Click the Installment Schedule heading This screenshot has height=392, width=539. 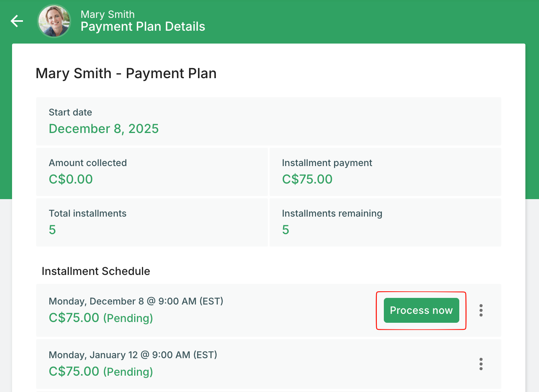96,271
